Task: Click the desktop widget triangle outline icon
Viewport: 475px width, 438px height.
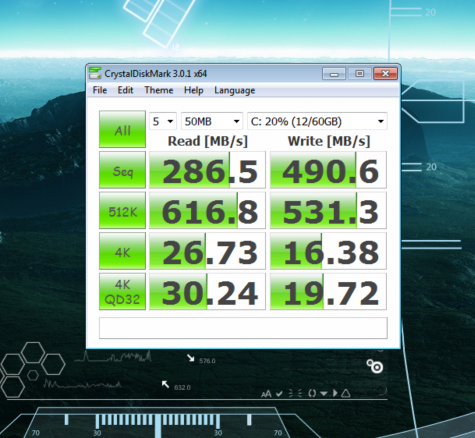Action: point(346,393)
